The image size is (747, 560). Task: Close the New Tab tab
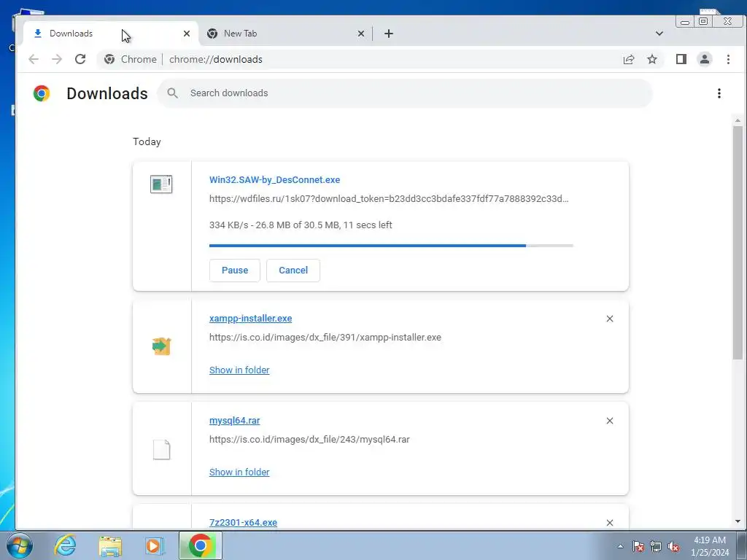coord(360,34)
